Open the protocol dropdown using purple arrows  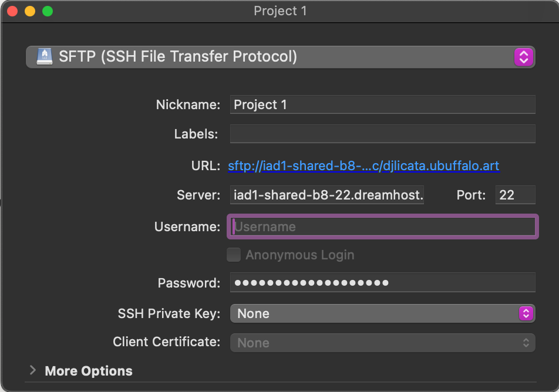click(x=523, y=57)
